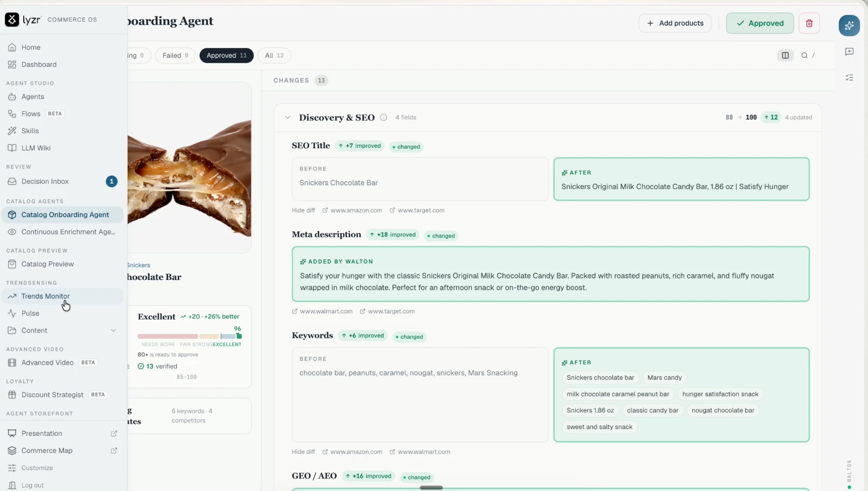Screen dimensions: 868x491
Task: Open www.target.com source under Meta description
Action: [387, 311]
